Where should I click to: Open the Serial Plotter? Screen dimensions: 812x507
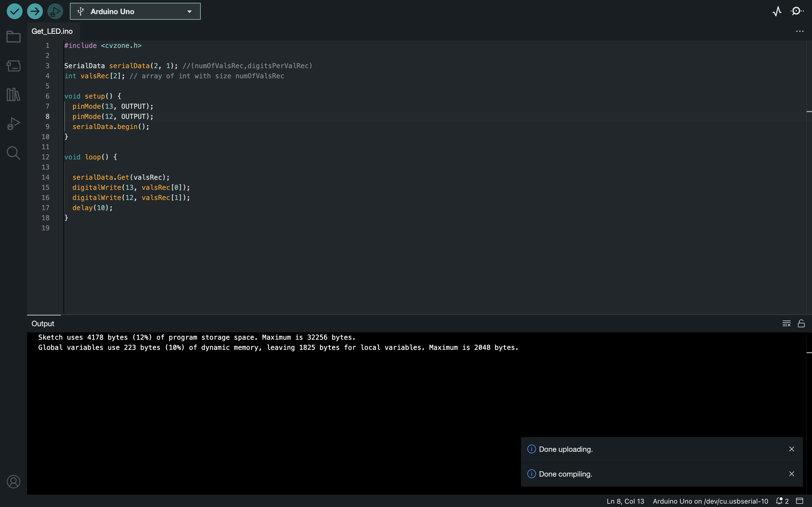point(777,11)
